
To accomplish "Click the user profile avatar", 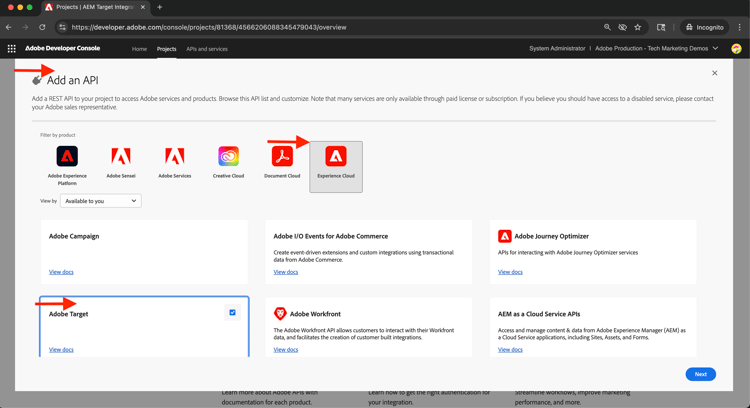I will [736, 48].
